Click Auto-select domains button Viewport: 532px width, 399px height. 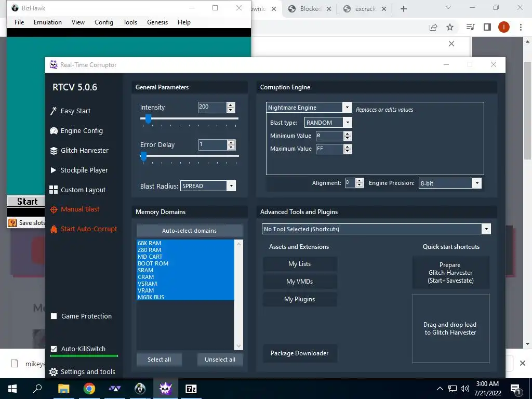[189, 231]
